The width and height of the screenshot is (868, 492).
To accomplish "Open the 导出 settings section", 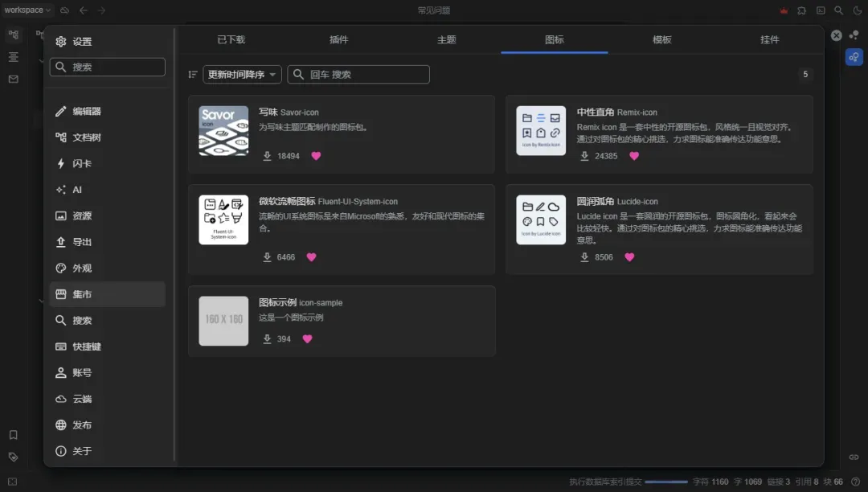I will click(x=108, y=242).
